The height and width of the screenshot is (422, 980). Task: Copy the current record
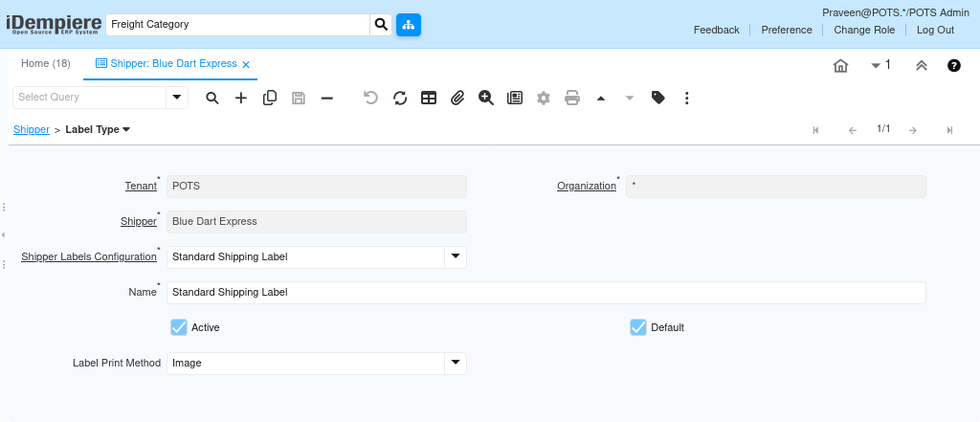pos(270,99)
